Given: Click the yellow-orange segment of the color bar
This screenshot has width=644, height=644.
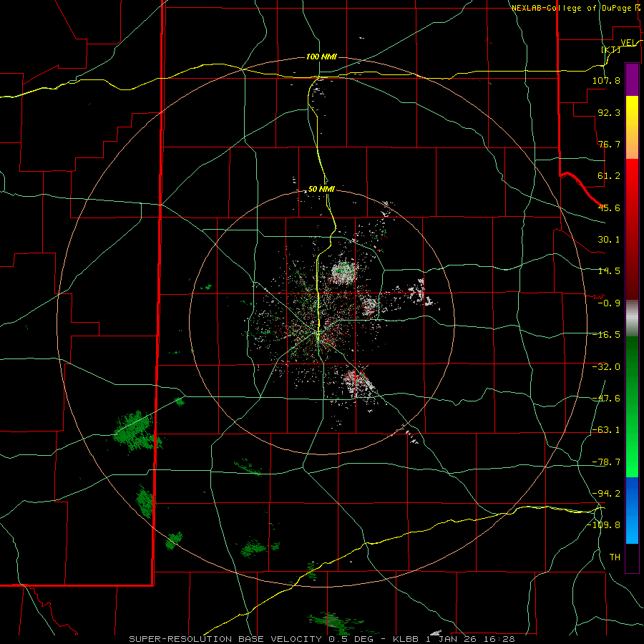Looking at the screenshot, I should pos(632,127).
